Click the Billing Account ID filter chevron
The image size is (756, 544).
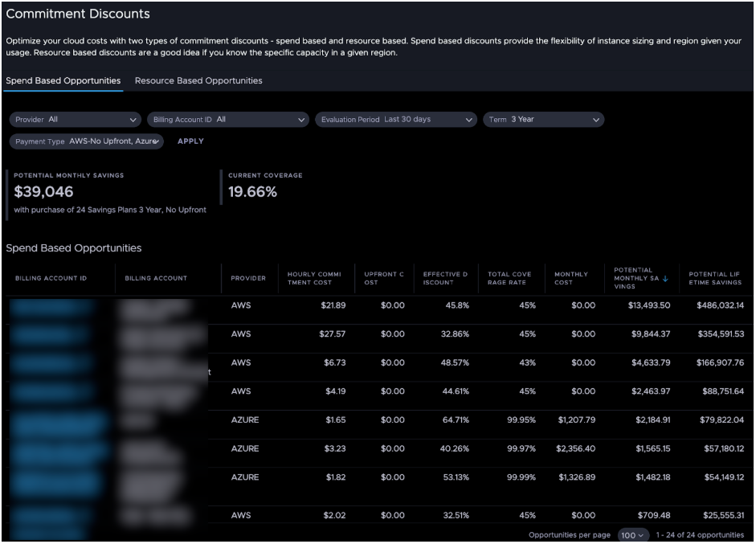click(301, 119)
